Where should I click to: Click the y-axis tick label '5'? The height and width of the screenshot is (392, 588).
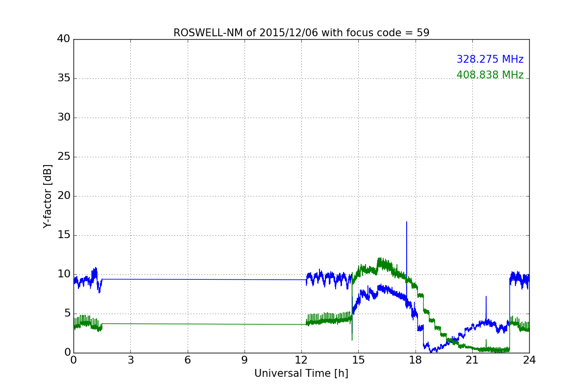[x=67, y=314]
